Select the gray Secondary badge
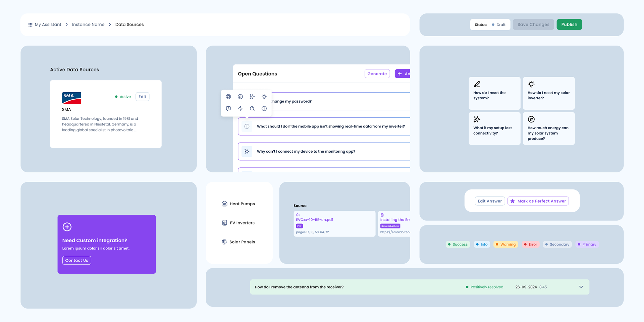 pos(557,245)
